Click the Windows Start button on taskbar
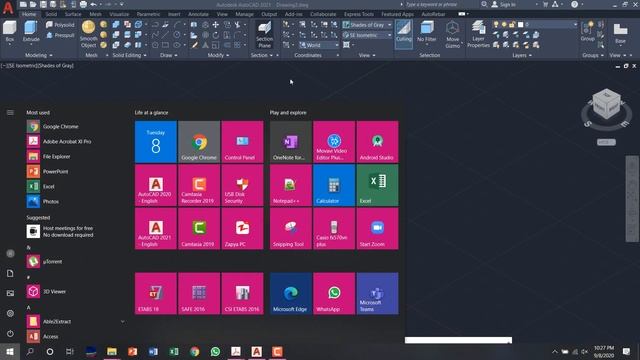Screen dimensions: 640x360 coord(10,351)
